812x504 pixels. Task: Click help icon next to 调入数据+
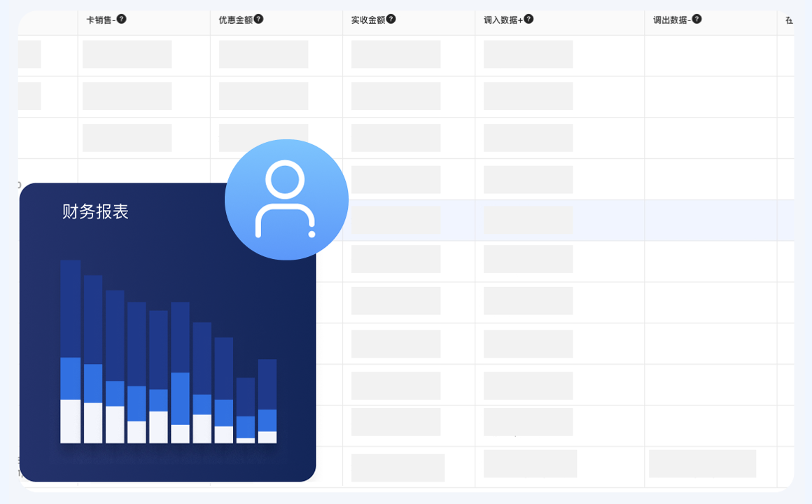528,19
